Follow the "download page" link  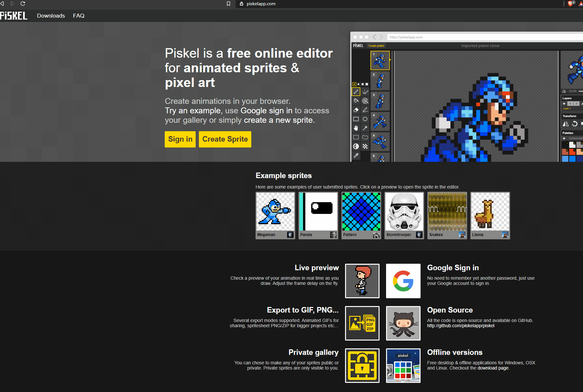(493, 368)
